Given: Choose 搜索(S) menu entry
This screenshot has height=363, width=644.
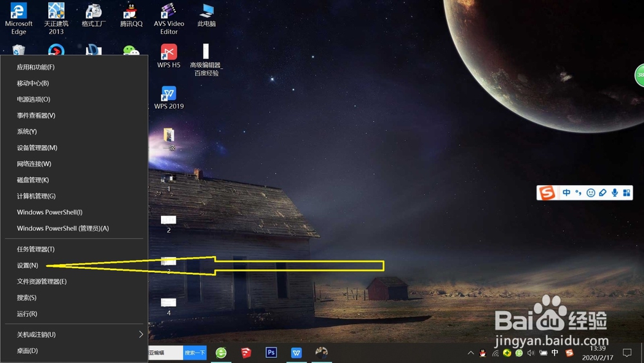Looking at the screenshot, I should pyautogui.click(x=74, y=297).
